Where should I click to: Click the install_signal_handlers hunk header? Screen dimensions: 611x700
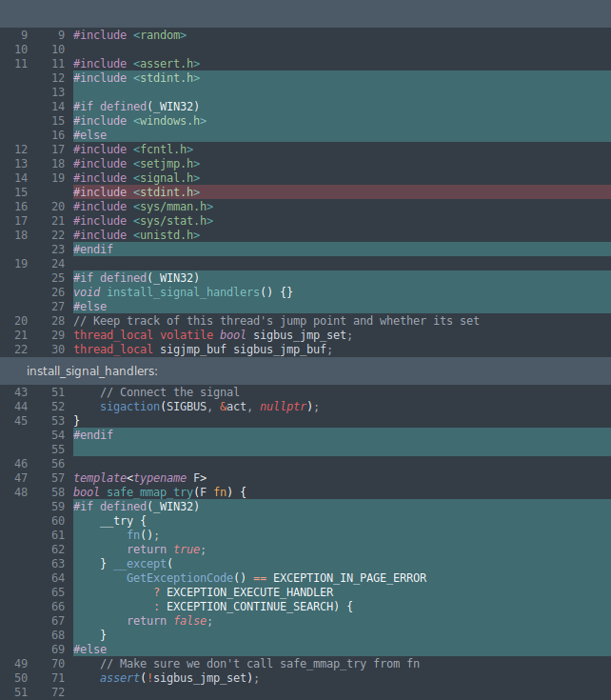click(92, 370)
